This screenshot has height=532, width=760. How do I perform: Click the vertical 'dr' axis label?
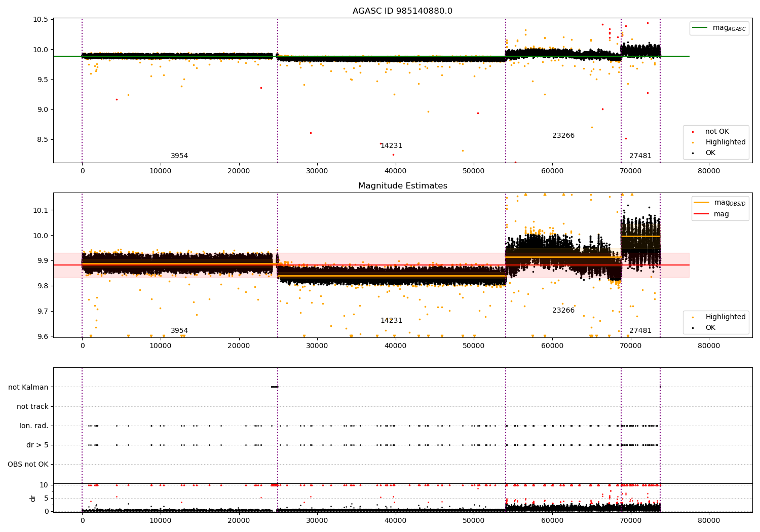(x=32, y=498)
